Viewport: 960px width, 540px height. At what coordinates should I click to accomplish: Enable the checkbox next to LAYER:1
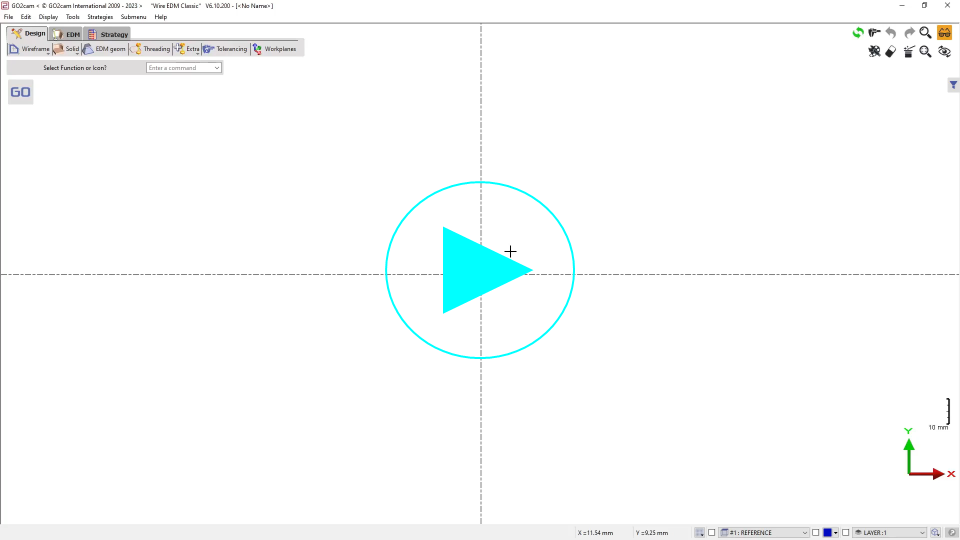[x=846, y=533]
